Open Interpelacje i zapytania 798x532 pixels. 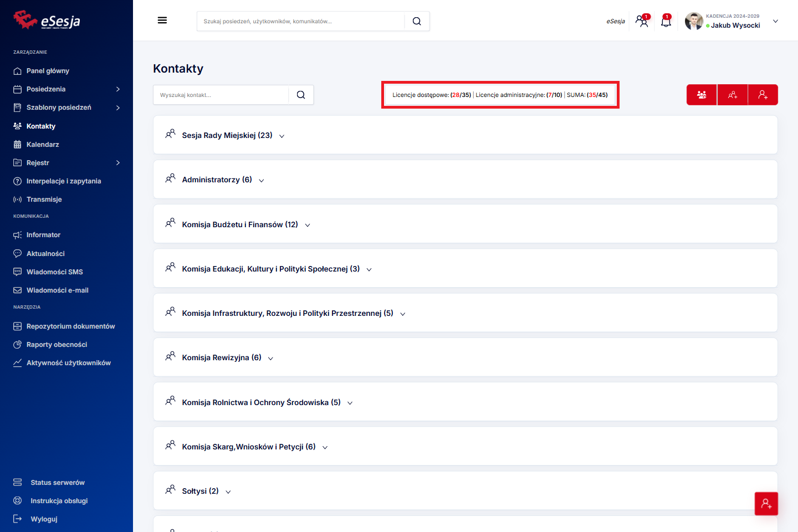tap(64, 181)
